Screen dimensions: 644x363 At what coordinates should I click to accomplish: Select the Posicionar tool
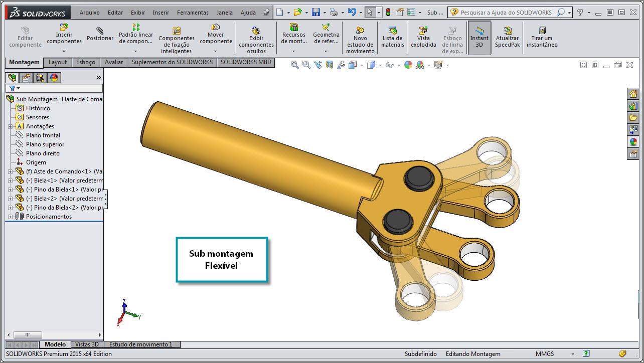(100, 35)
